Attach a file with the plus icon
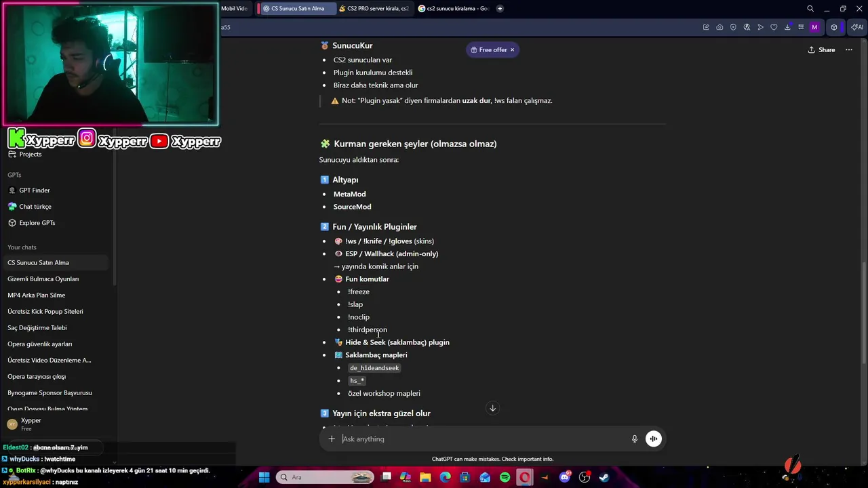The height and width of the screenshot is (488, 868). 332,439
